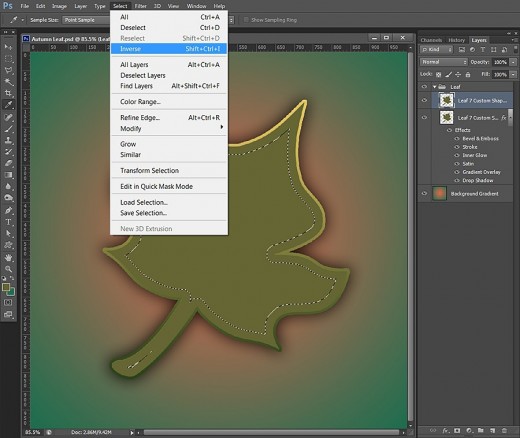This screenshot has height=438, width=520.
Task: Toggle Bevel & Emboss effect visibility
Action: pyautogui.click(x=457, y=138)
